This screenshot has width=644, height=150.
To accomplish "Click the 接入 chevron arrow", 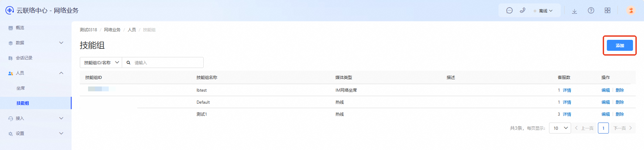I will pos(61,118).
